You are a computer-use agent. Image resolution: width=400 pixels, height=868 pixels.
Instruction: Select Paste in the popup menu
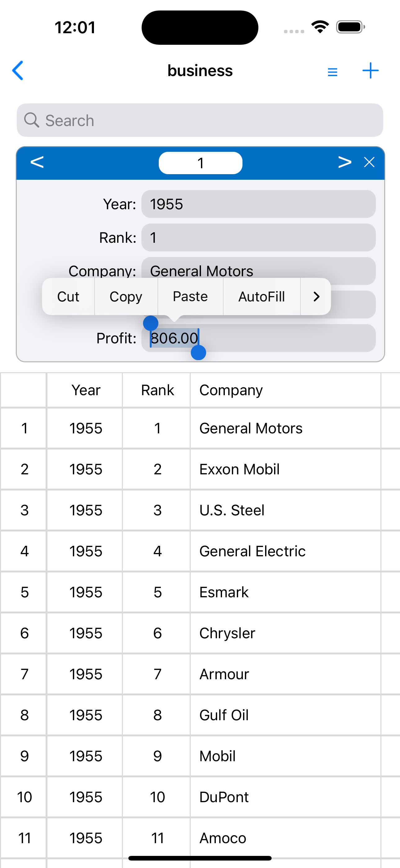(190, 296)
